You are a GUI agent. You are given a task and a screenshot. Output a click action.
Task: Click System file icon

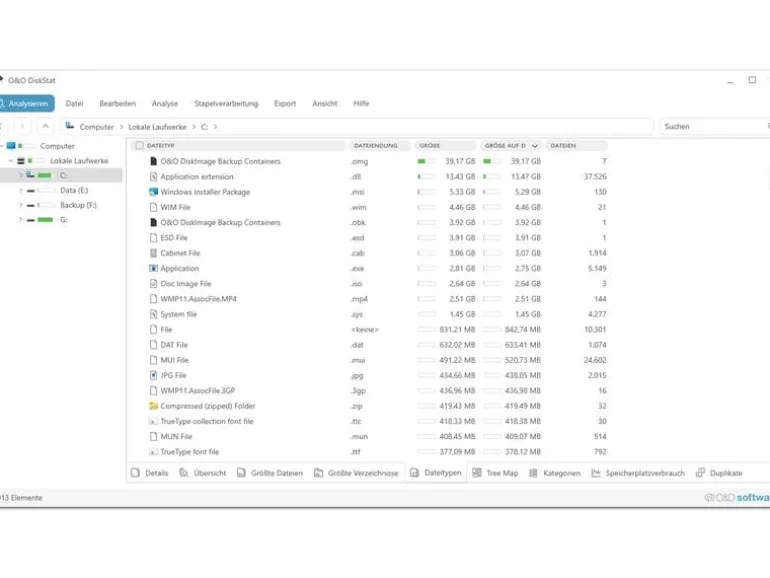(153, 314)
